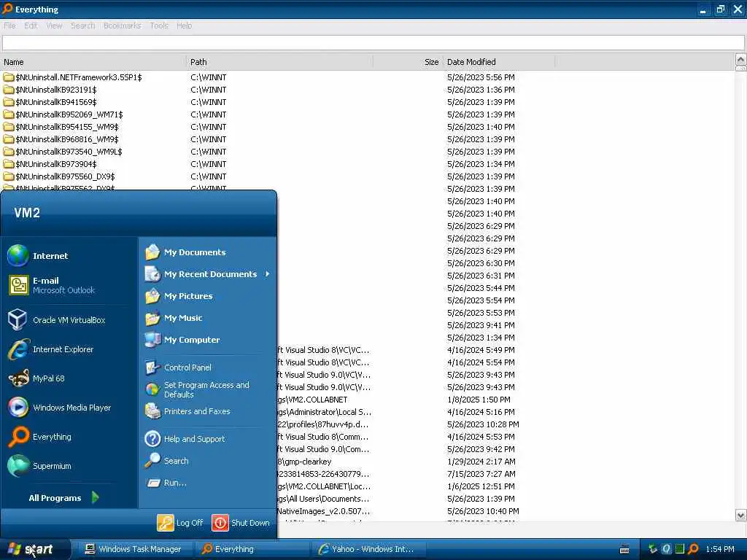The width and height of the screenshot is (747, 560).
Task: Sort results by Path column header
Action: [279, 62]
